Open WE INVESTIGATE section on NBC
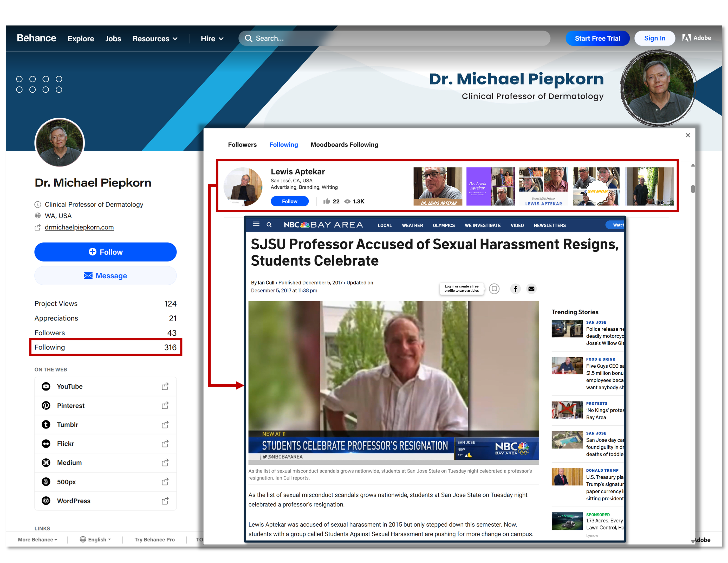Viewport: 728px width, 563px height. (483, 226)
